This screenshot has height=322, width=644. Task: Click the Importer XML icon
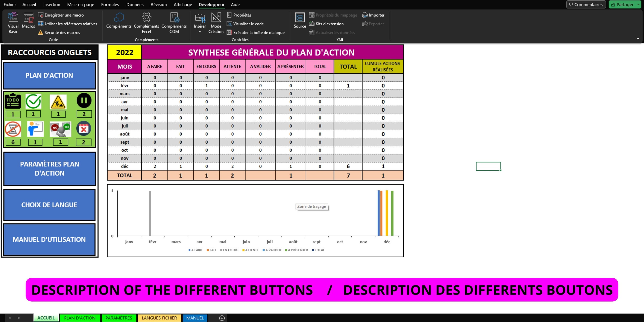[x=374, y=15]
